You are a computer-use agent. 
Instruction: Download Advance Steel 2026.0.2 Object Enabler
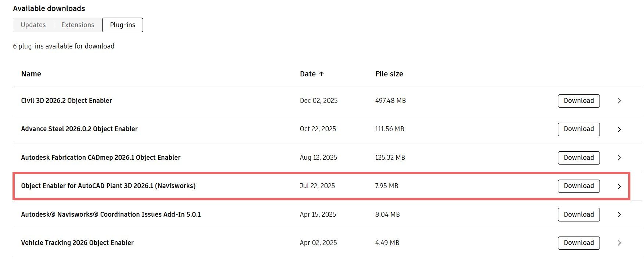[x=579, y=129]
